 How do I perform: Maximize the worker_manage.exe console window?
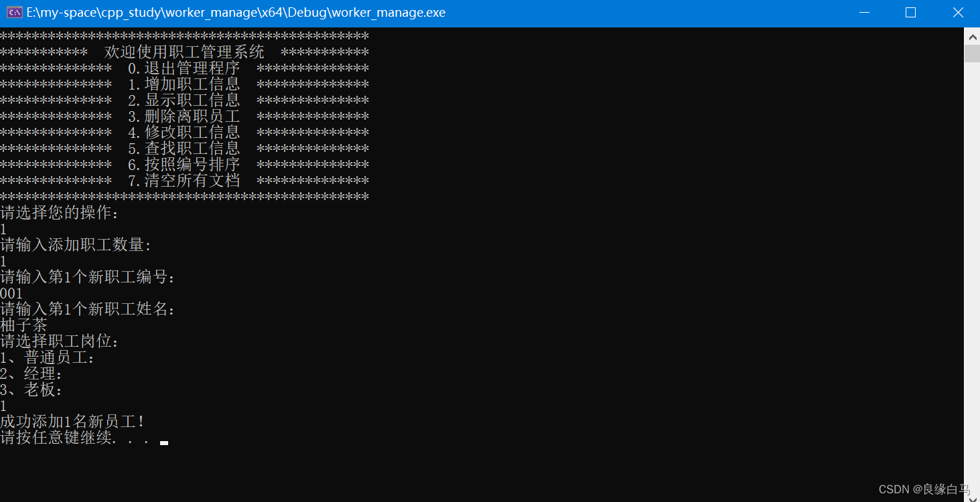910,13
